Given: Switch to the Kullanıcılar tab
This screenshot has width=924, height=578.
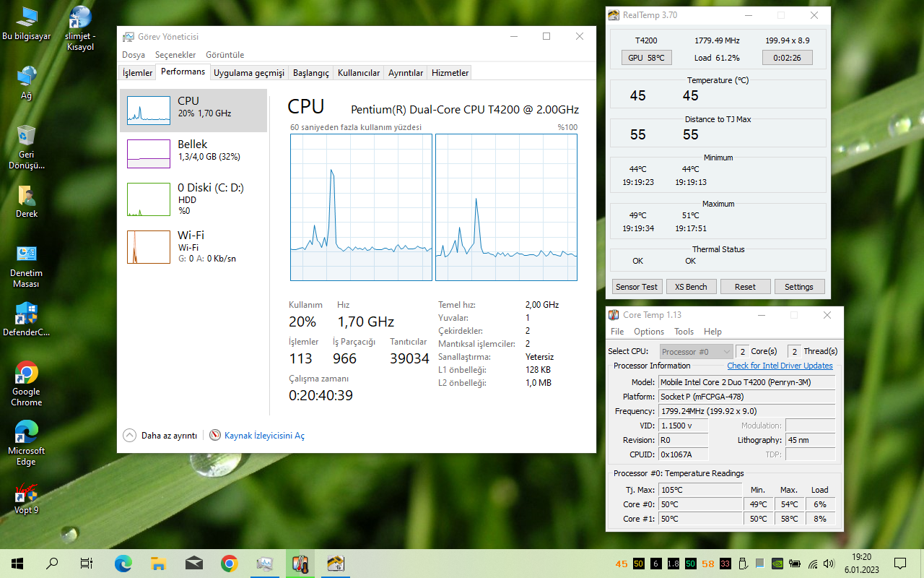Looking at the screenshot, I should (x=359, y=73).
